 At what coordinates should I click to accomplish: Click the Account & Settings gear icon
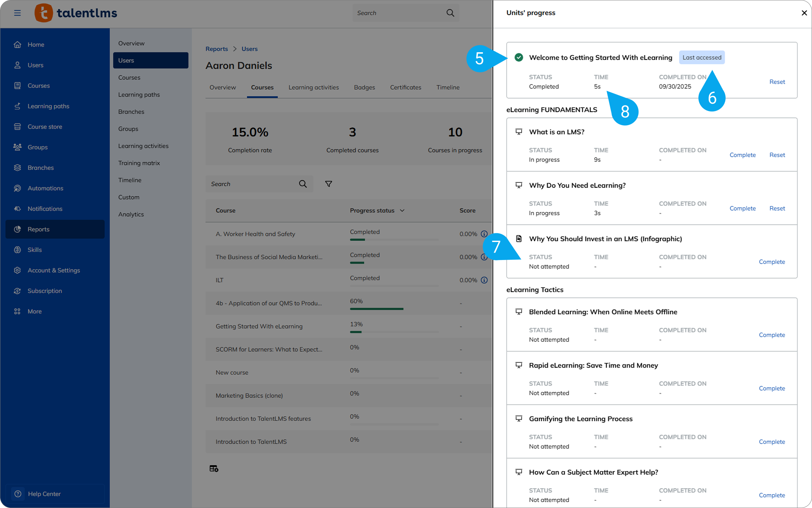point(17,270)
